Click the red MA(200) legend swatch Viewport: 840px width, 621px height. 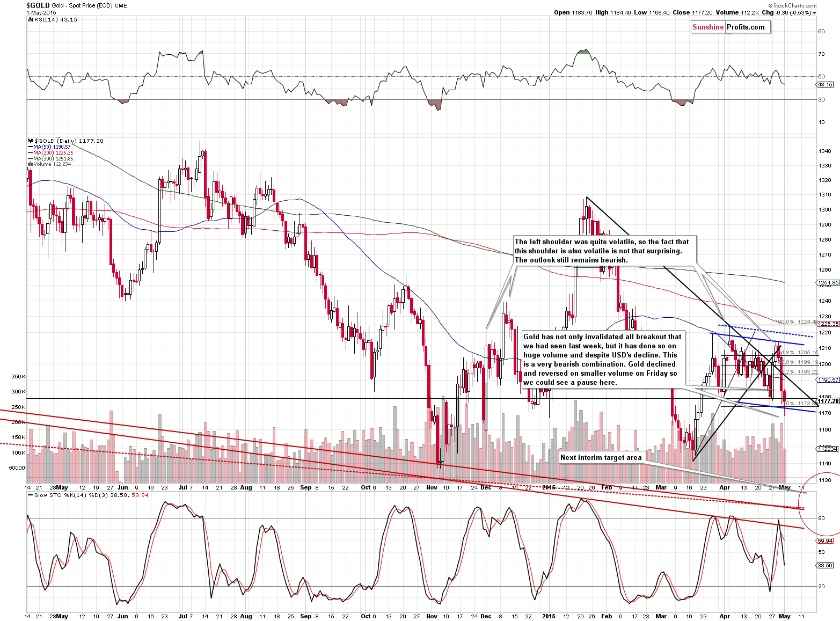[30, 153]
